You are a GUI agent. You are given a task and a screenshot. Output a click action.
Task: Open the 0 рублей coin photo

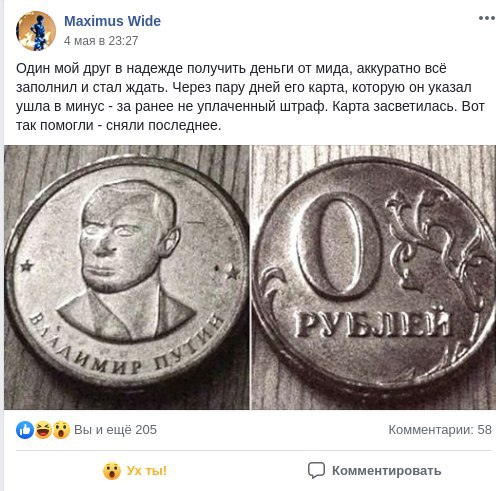373,277
